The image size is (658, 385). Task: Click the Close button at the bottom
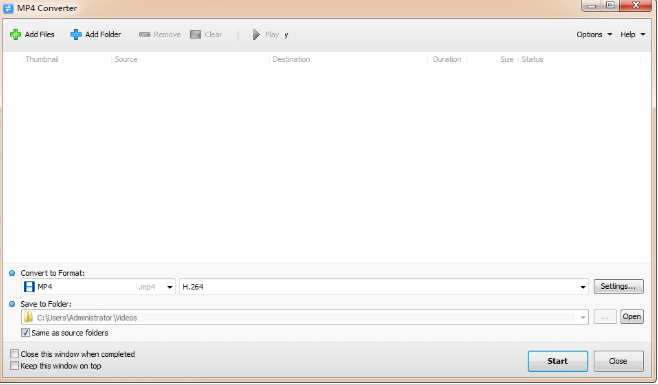pos(618,361)
